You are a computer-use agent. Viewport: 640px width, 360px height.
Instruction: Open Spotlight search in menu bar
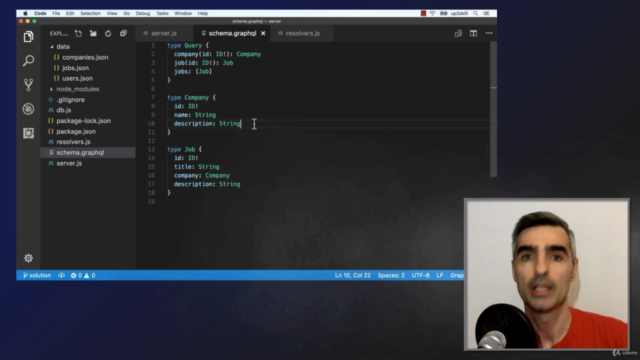coord(476,13)
